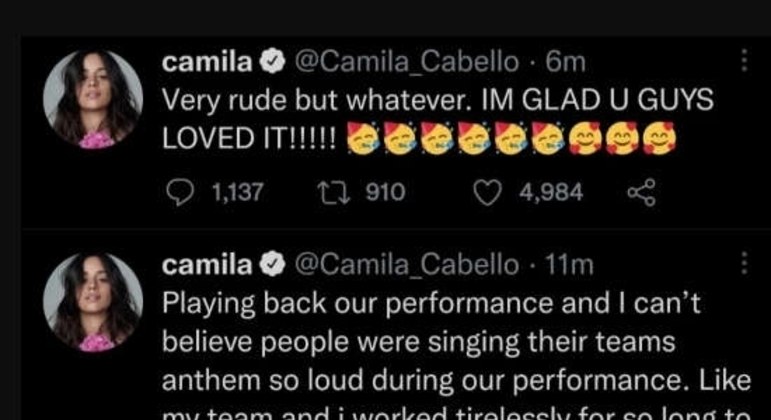Image resolution: width=771 pixels, height=420 pixels.
Task: Open the share icon on the 6m tweet
Action: (636, 192)
